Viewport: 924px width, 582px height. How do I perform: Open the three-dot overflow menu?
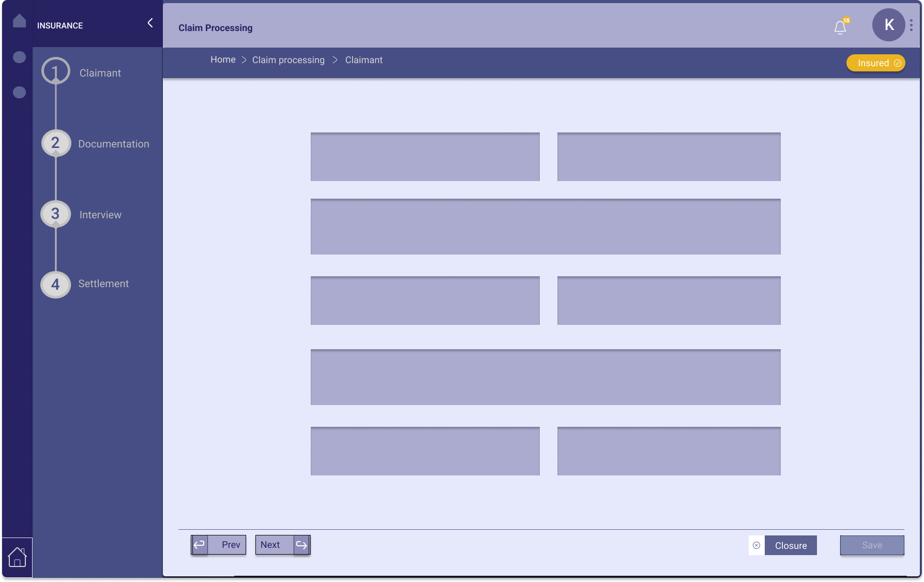coord(911,25)
